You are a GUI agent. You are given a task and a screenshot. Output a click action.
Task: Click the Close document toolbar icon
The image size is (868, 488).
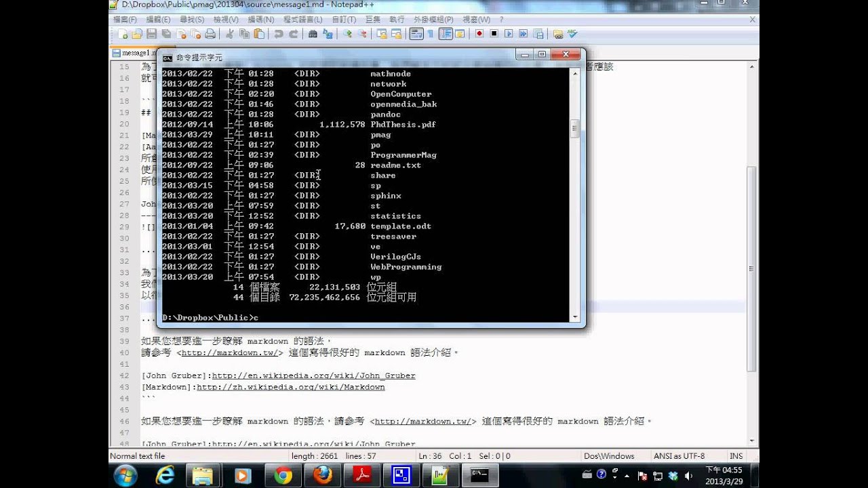coord(181,34)
